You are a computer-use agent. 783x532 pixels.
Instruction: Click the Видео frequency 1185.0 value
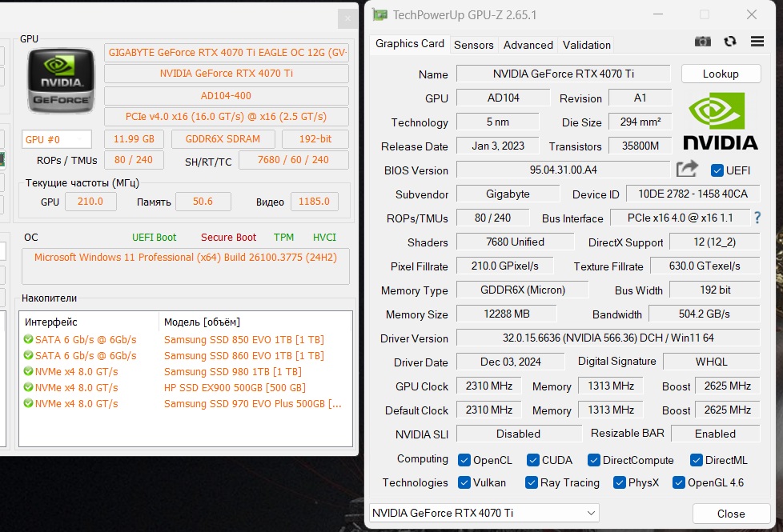coord(314,201)
